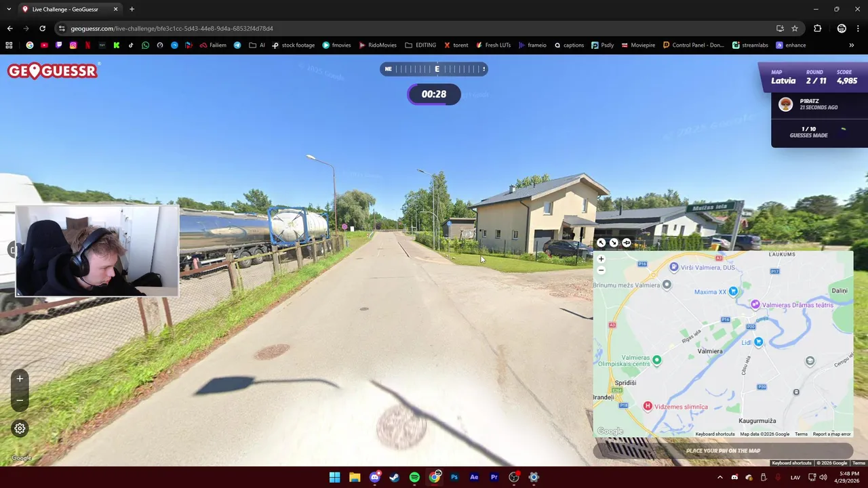This screenshot has height=488, width=868.
Task: Show hidden system tray icons
Action: click(x=719, y=477)
